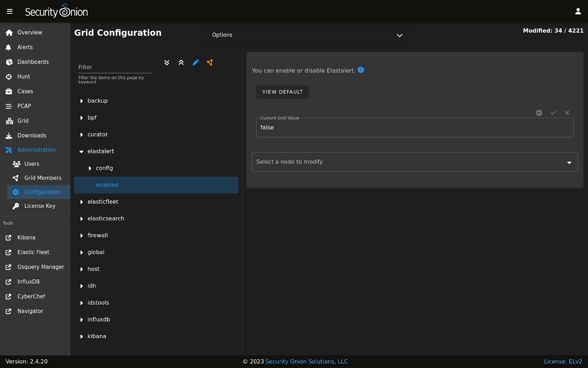The image size is (588, 368).
Task: Expand the elasticsearch tree node
Action: point(82,219)
